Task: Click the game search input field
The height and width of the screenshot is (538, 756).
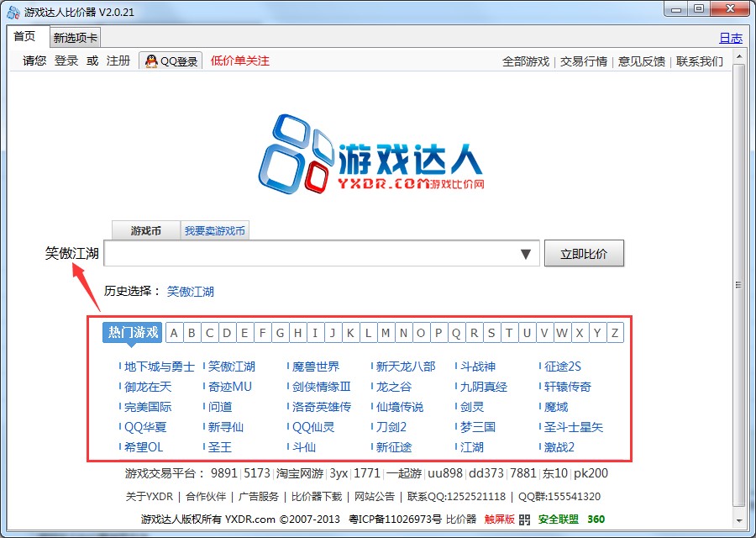Action: pyautogui.click(x=322, y=253)
